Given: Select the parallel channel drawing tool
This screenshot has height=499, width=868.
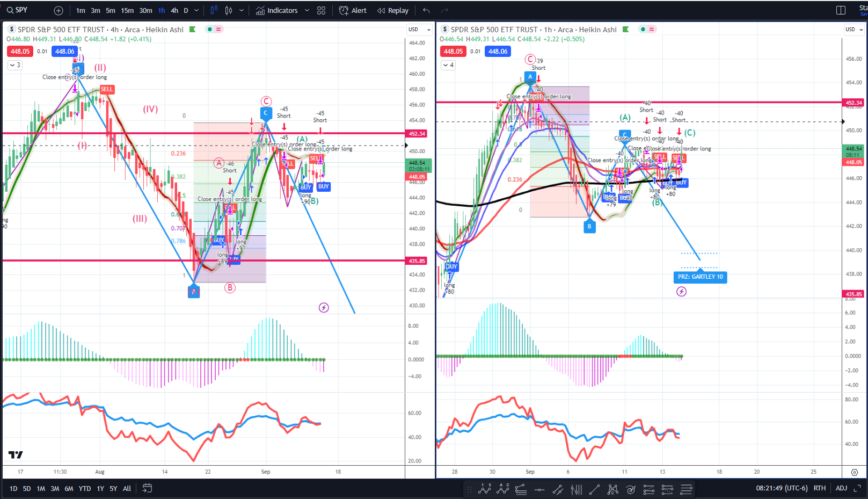Looking at the screenshot, I should (x=558, y=489).
